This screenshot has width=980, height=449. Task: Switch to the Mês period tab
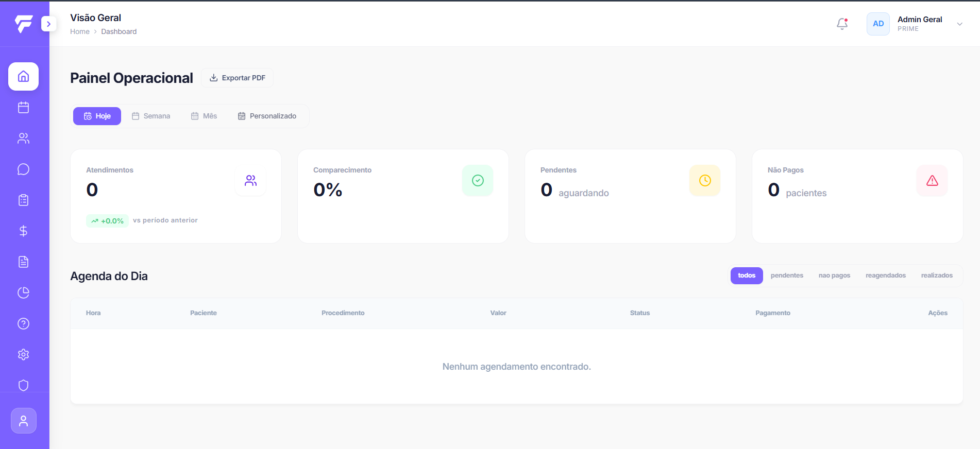coord(204,116)
